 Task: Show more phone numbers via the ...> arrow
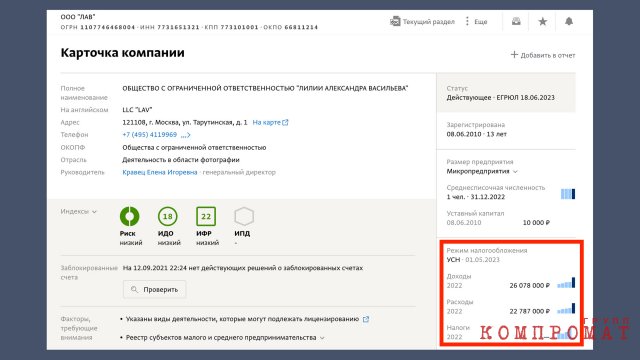(186, 135)
